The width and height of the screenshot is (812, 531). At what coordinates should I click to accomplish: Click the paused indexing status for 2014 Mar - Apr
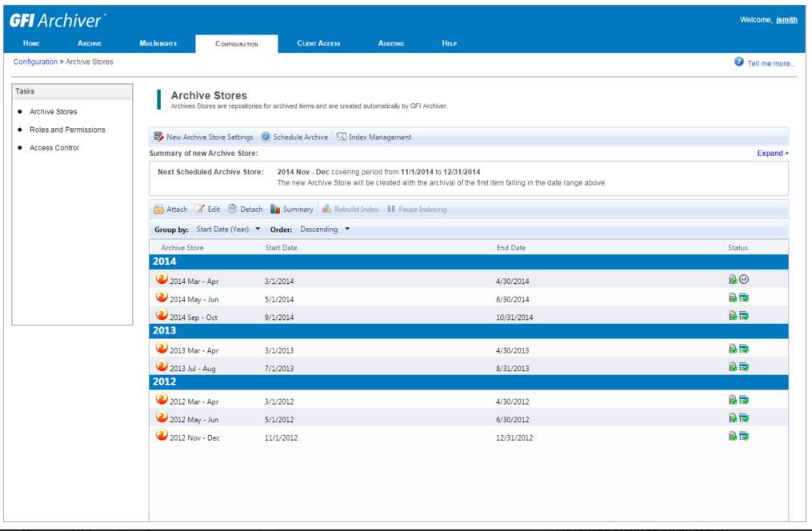(x=744, y=279)
